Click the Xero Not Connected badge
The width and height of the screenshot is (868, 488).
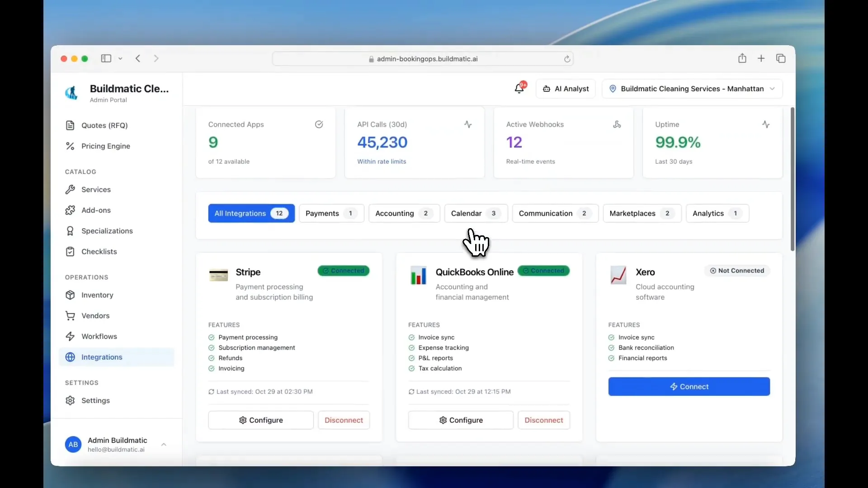point(737,271)
